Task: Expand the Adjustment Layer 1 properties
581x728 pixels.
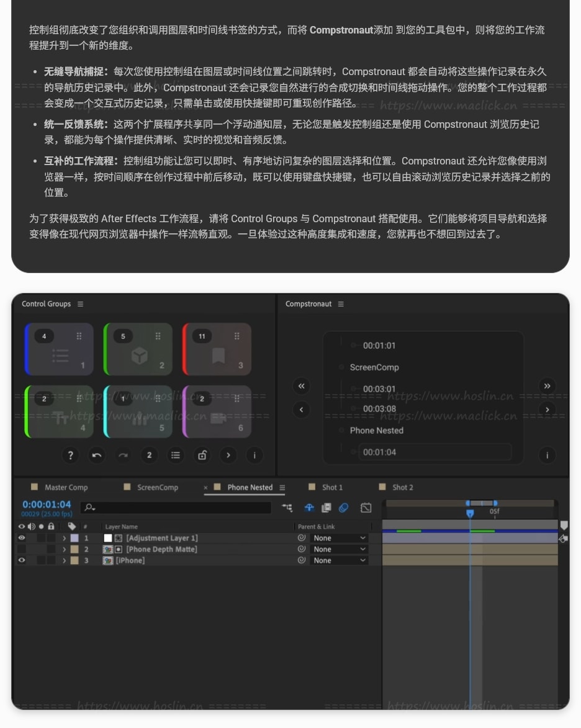Action: 64,538
